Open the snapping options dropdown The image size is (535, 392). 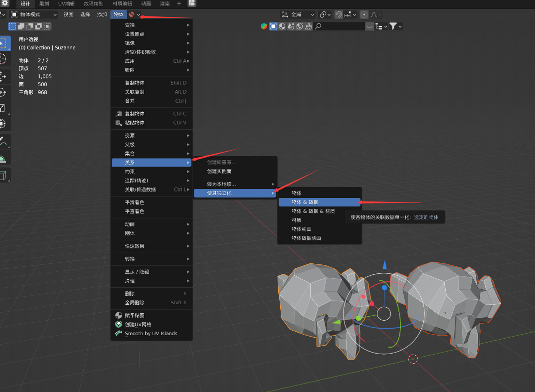[351, 14]
